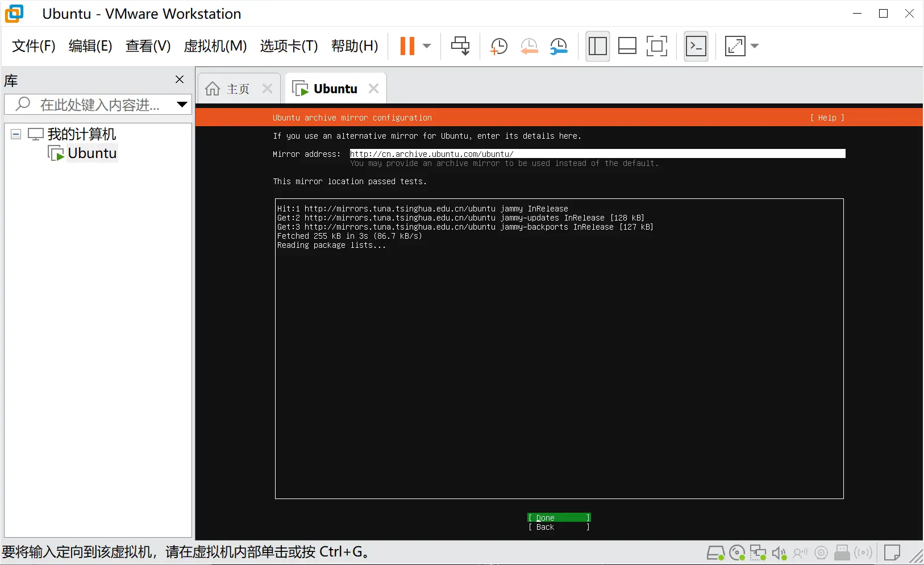
Task: Open the stretch display dropdown arrow
Action: pos(755,46)
